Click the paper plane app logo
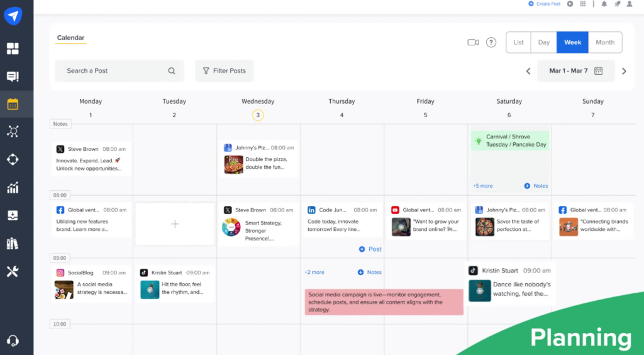Viewport: 644px width, 355px height. pos(13,16)
